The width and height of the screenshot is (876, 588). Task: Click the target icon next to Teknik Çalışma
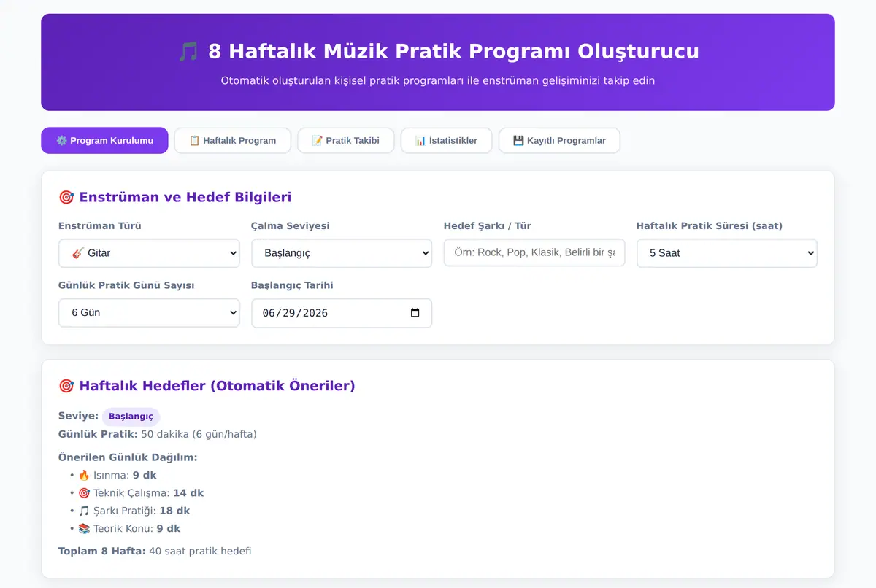tap(84, 493)
